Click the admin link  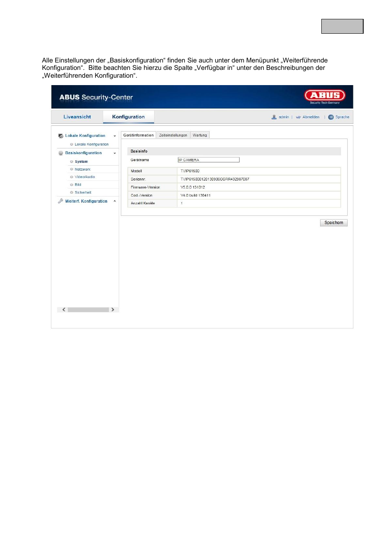pos(284,117)
